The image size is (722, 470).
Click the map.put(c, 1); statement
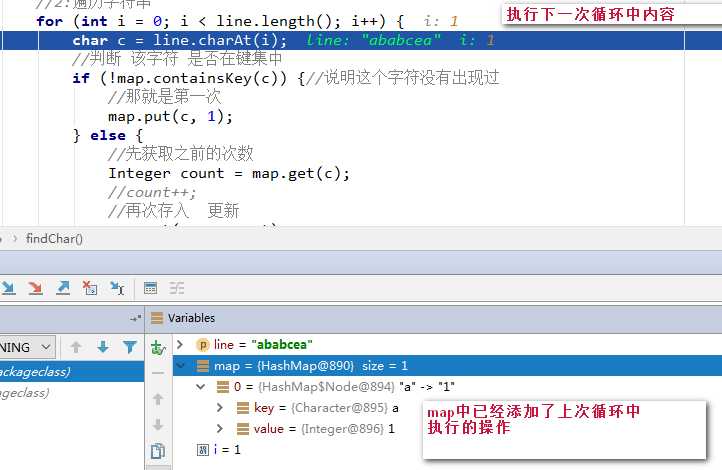coord(170,116)
